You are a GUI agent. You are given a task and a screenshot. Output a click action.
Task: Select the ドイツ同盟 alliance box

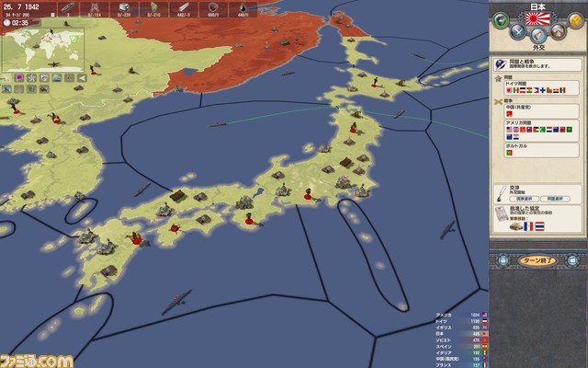pyautogui.click(x=541, y=87)
